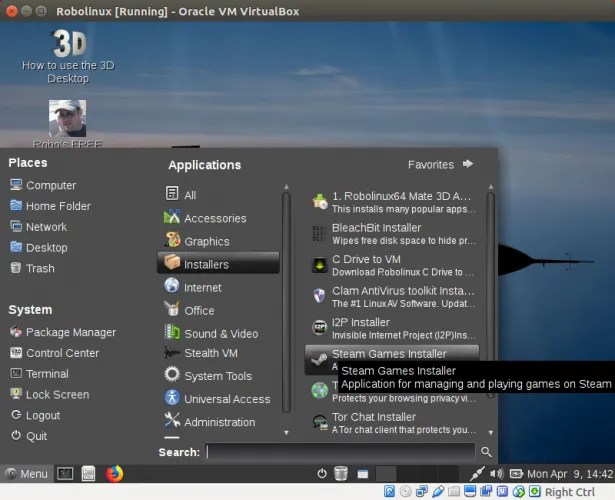The width and height of the screenshot is (615, 500).
Task: Click application list scroll-down arrow
Action: (x=491, y=432)
